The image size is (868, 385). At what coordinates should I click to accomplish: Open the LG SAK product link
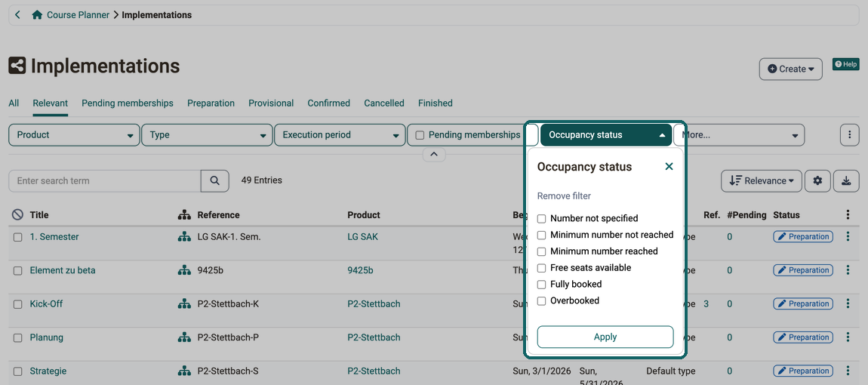click(x=363, y=236)
